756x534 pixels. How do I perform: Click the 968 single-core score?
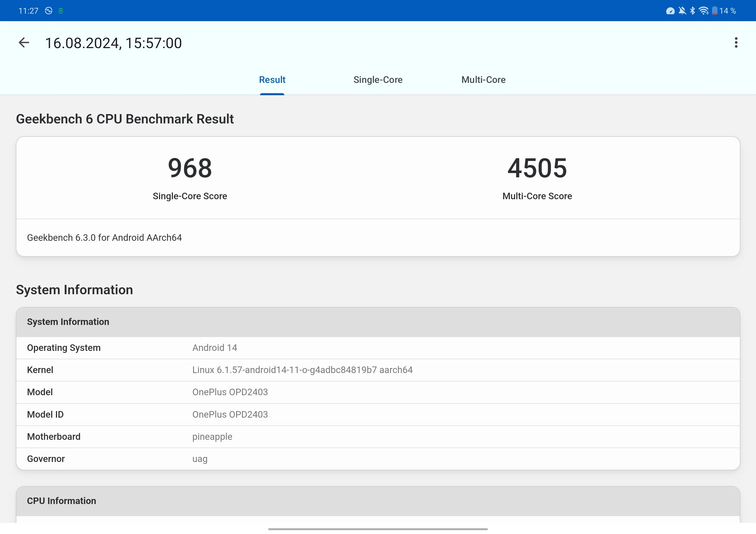pyautogui.click(x=190, y=168)
